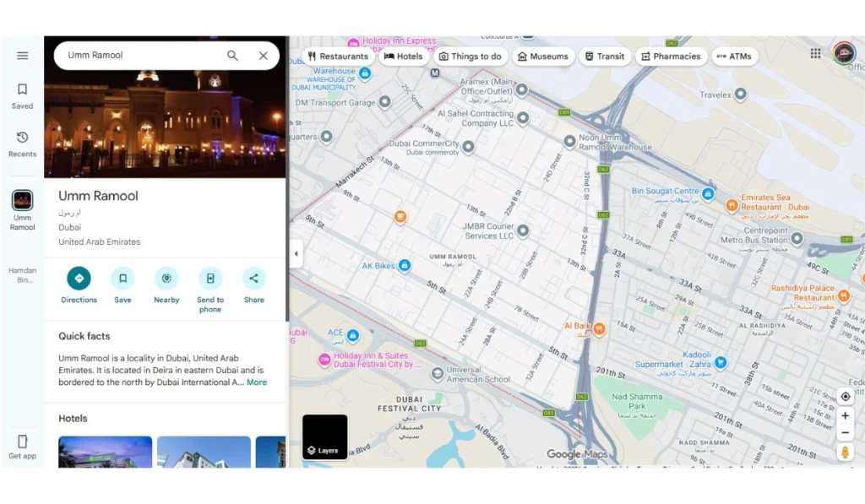Click the Aramex Main Office pin
The image size is (865, 504).
tap(522, 89)
